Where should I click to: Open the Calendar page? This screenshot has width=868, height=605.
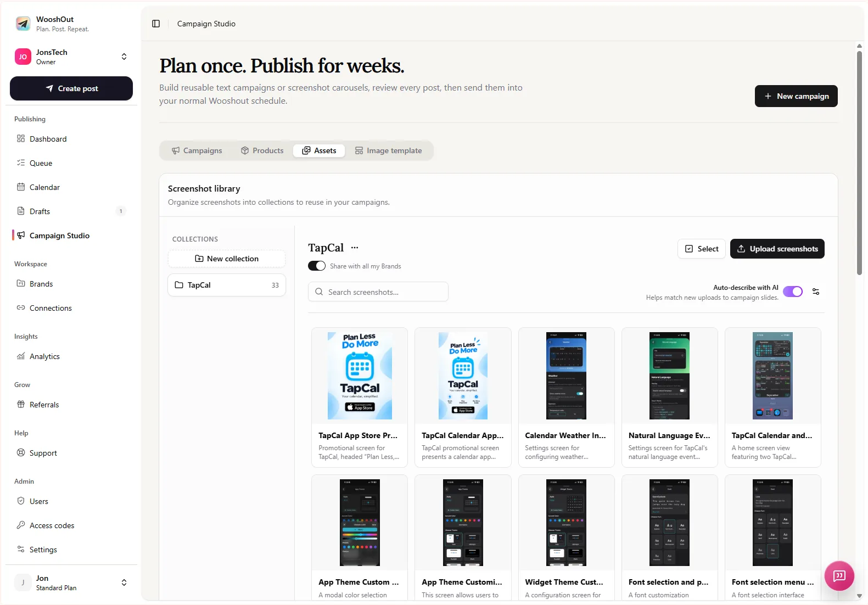(x=71, y=187)
